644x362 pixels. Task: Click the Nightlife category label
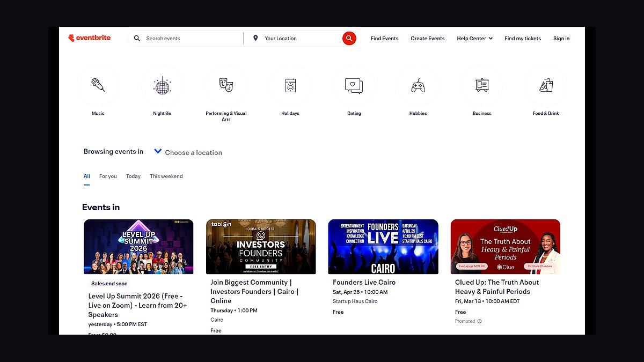tap(162, 114)
